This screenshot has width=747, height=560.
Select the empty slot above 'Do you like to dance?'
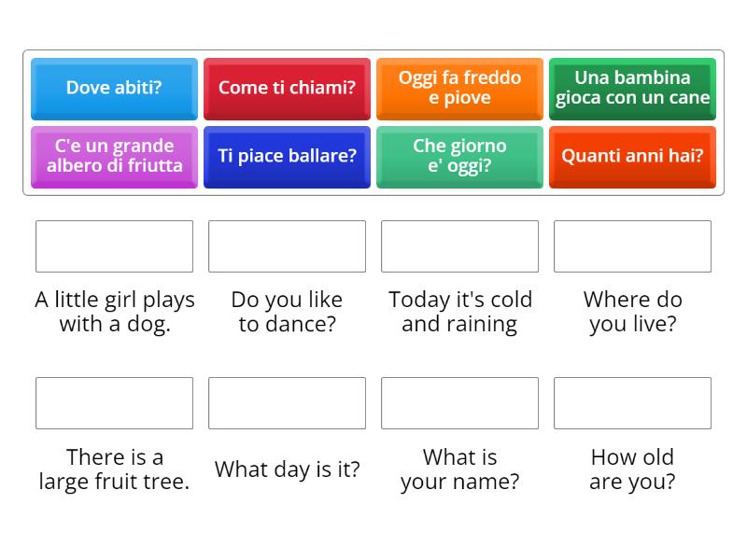287,246
